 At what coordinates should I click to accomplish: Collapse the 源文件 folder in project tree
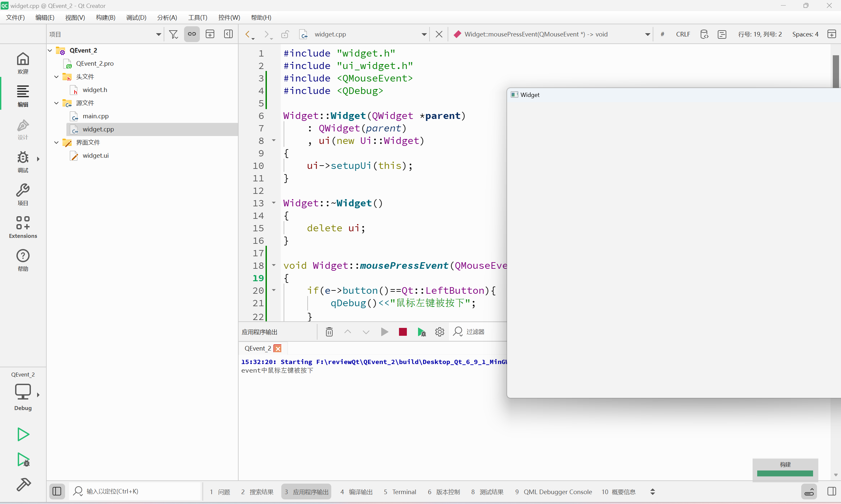57,103
